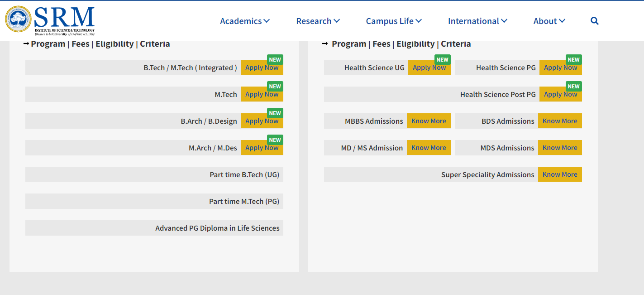Apply Now for Health Science UG
644x295 pixels.
pos(429,68)
